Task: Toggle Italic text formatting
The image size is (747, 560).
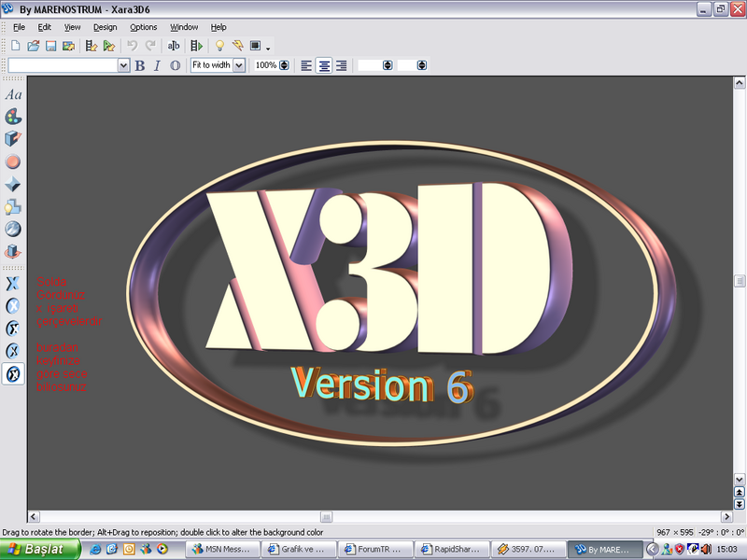Action: 157,65
